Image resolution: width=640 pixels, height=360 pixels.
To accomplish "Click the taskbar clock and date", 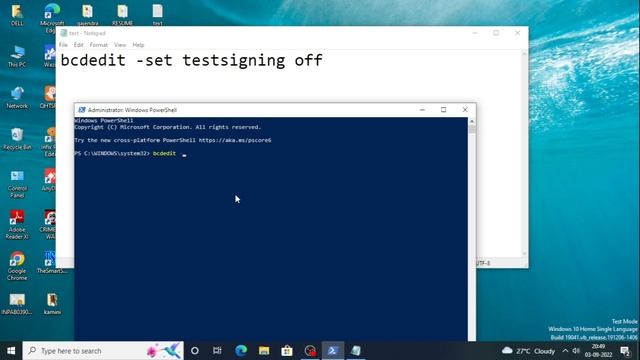I will 598,351.
